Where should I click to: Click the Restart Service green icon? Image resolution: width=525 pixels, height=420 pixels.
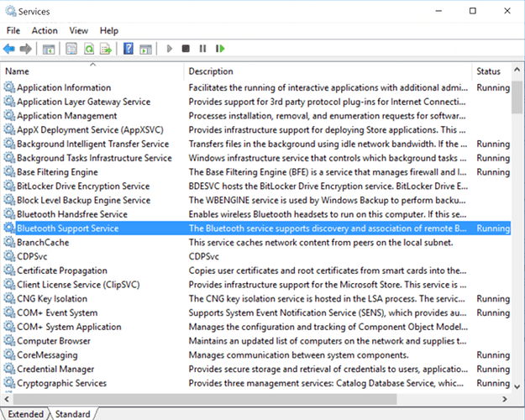pos(220,49)
